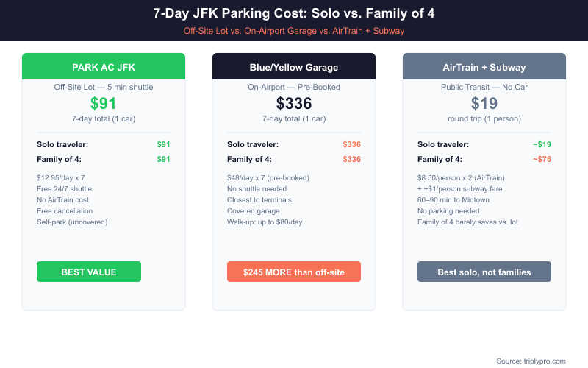Click the BEST VALUE button
Screen dimensions: 588x368
pos(89,272)
